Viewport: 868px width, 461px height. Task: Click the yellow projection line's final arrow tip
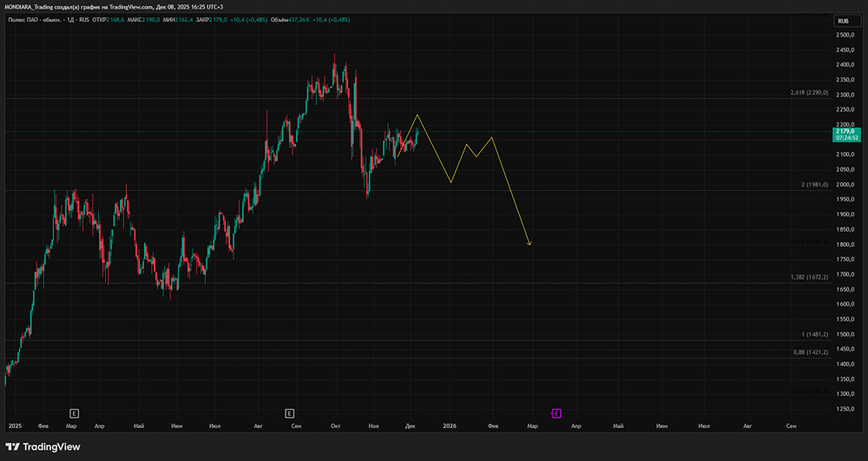[x=529, y=245]
